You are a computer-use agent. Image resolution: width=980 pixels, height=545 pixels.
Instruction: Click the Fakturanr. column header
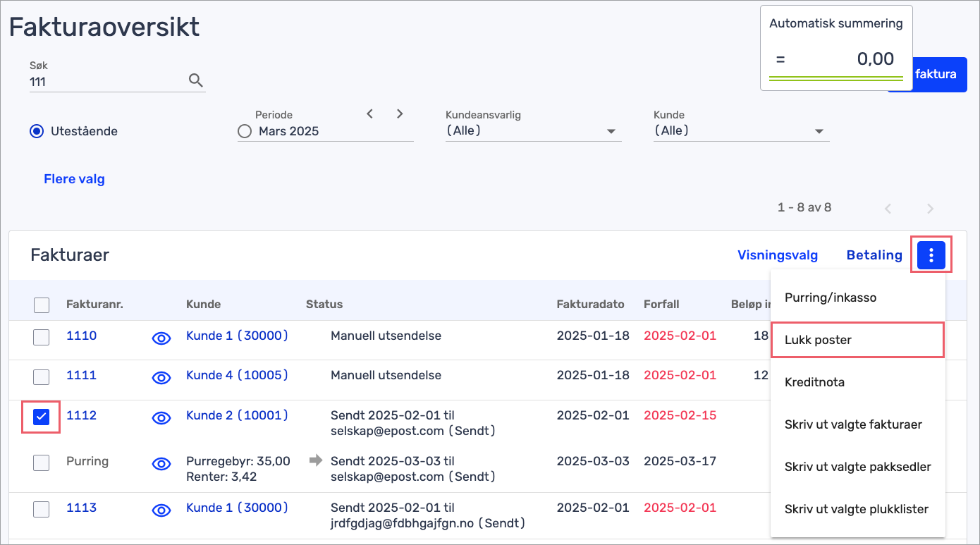94,305
